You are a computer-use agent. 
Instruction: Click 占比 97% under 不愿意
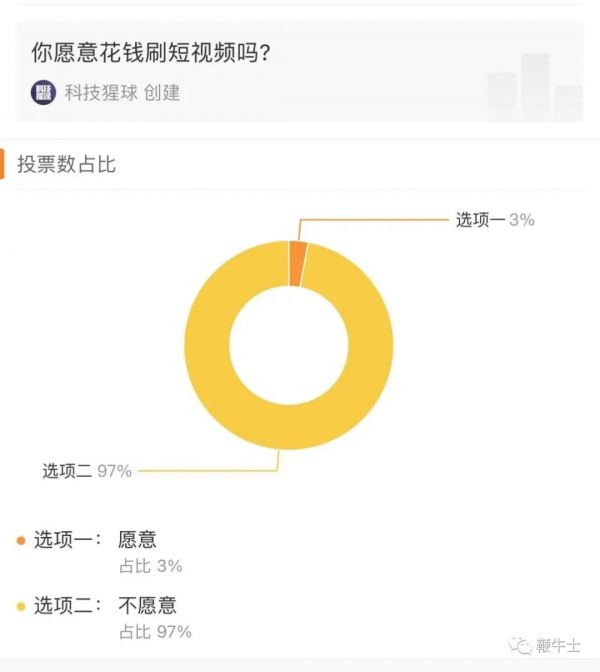155,631
